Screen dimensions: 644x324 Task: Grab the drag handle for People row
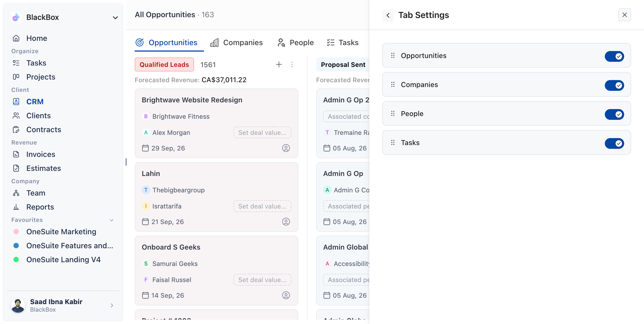click(x=393, y=113)
